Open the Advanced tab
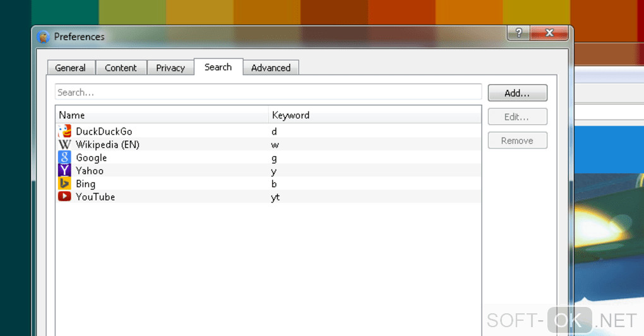The height and width of the screenshot is (336, 644). click(x=271, y=68)
